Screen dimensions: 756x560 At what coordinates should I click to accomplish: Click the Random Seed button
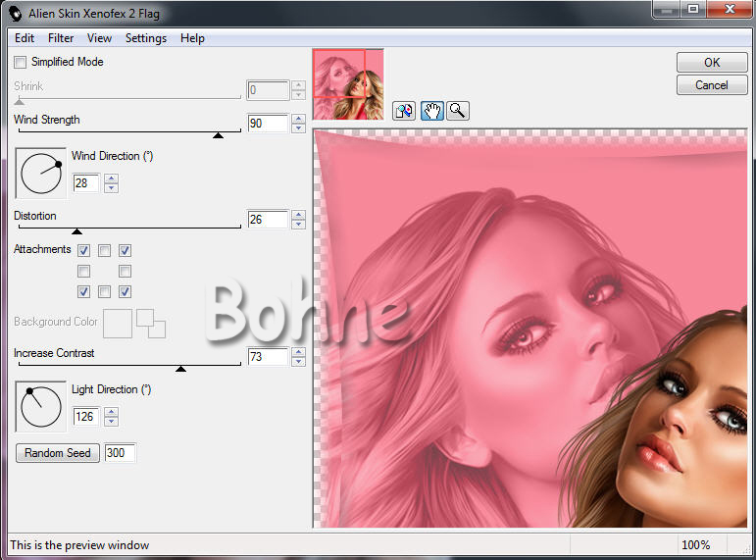click(x=58, y=453)
